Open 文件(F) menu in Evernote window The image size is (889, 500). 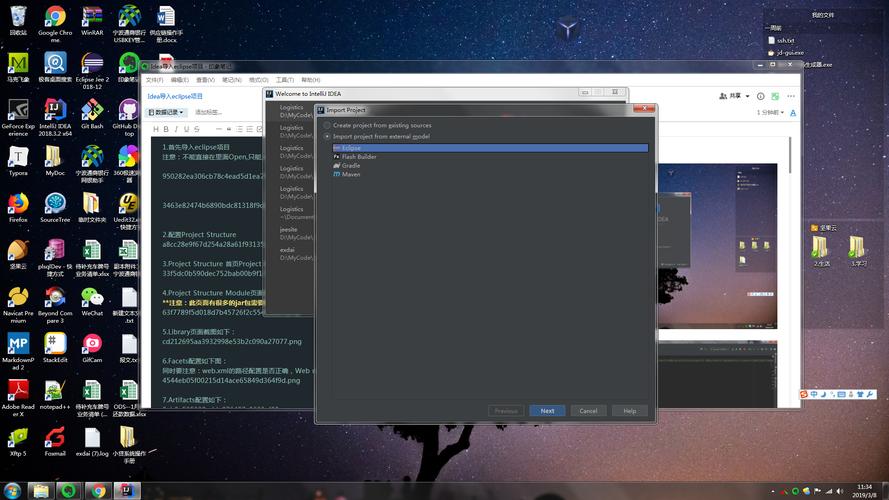tap(154, 80)
